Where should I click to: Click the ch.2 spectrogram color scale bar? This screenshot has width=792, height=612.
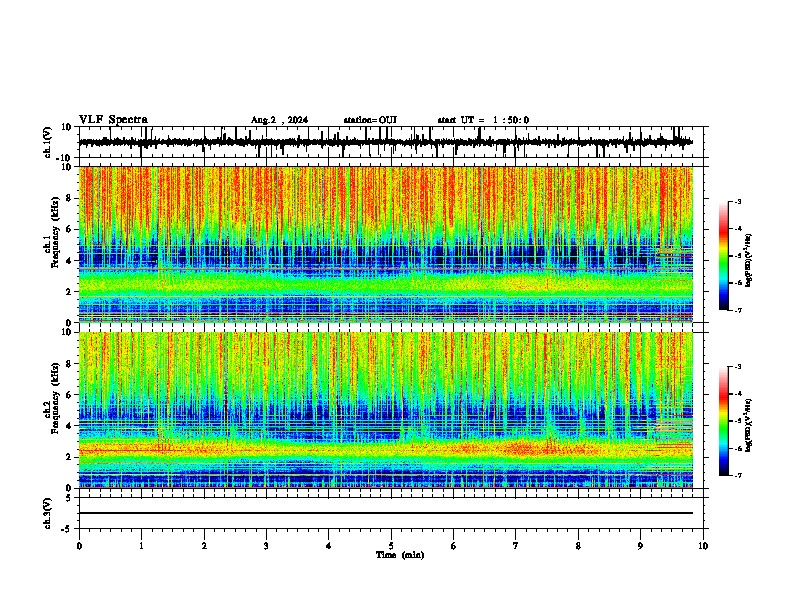pos(723,421)
